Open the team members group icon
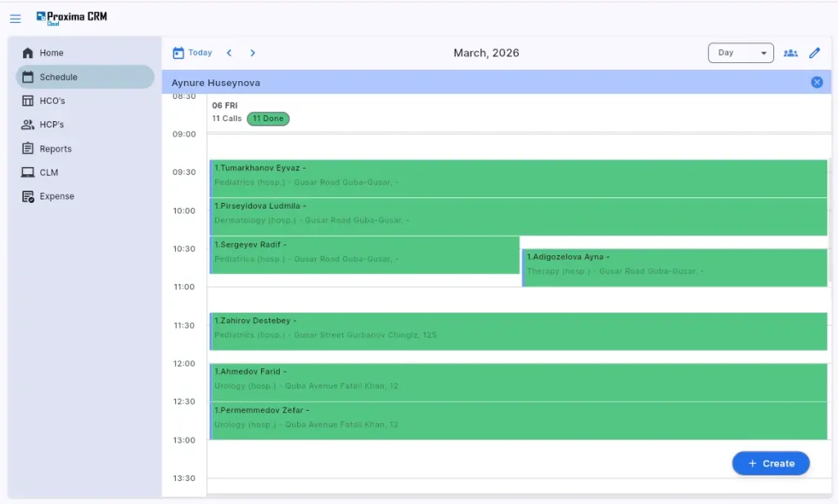 791,53
